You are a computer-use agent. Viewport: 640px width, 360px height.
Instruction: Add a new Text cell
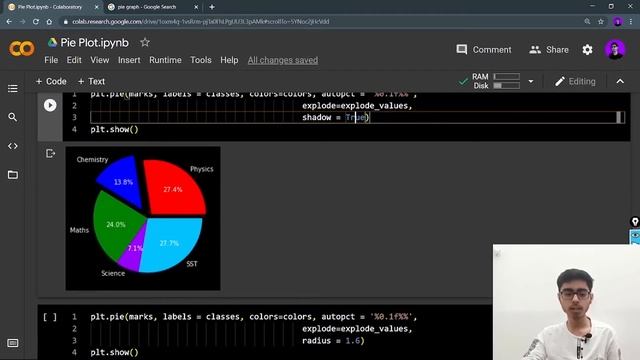91,81
